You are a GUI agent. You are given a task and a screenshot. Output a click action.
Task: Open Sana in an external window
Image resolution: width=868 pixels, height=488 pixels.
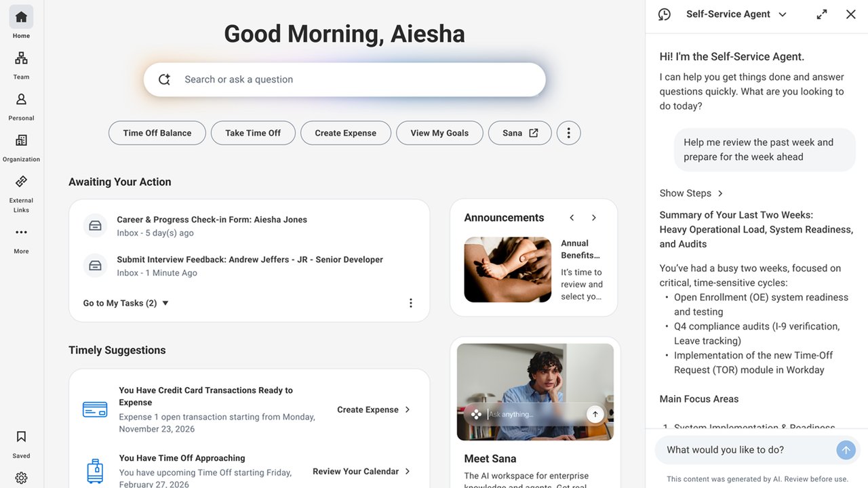519,133
